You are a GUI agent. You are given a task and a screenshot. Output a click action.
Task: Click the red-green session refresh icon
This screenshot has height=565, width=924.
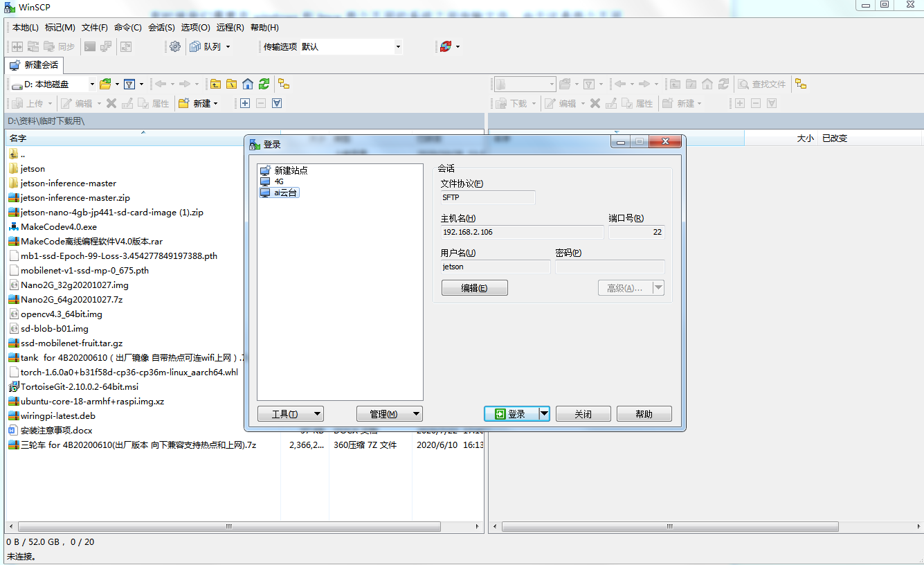pyautogui.click(x=446, y=46)
